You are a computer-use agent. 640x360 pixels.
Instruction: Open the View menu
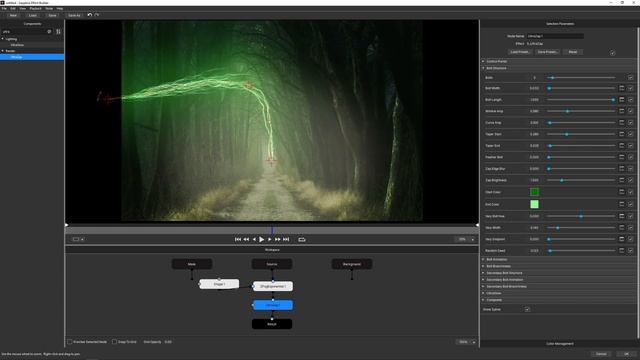click(22, 8)
